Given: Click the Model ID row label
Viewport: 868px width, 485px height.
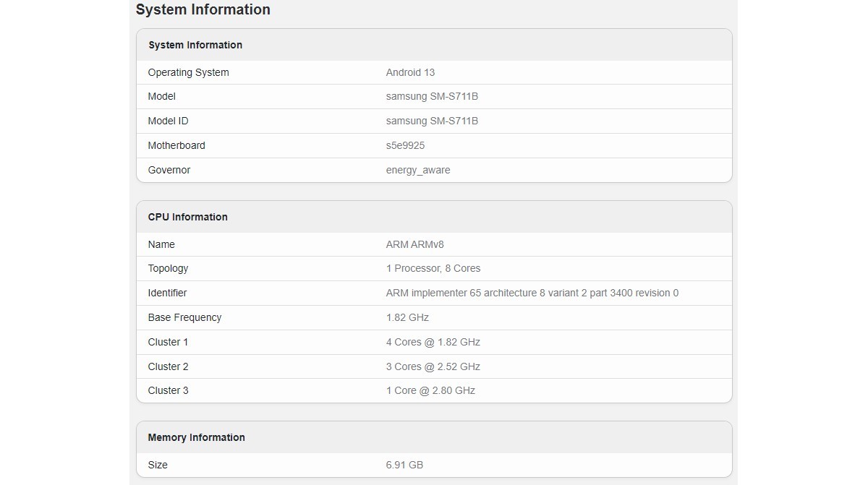Looking at the screenshot, I should coord(168,121).
